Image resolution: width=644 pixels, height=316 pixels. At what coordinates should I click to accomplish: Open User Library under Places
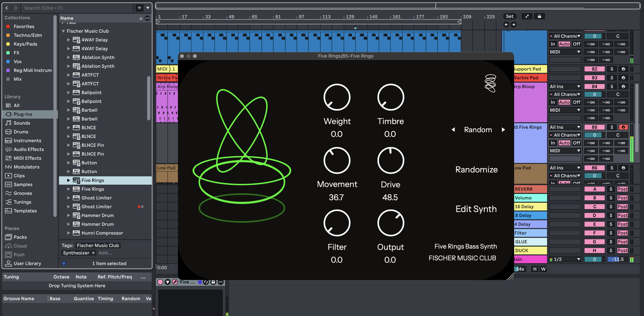tap(27, 263)
